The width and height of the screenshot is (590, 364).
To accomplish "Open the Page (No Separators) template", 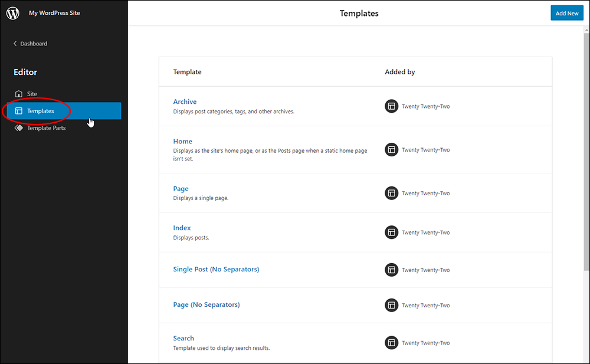I will coord(206,304).
